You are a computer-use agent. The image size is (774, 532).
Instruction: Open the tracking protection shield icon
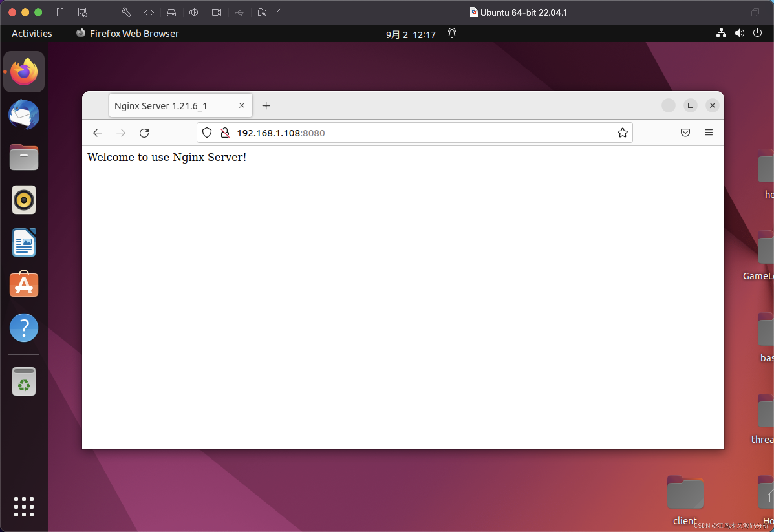[x=207, y=133]
